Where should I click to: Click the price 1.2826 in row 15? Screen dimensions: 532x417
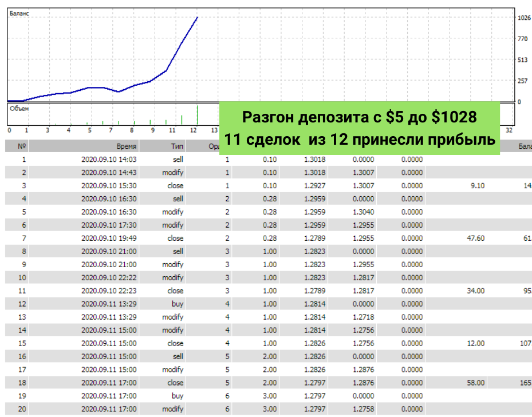click(x=315, y=343)
